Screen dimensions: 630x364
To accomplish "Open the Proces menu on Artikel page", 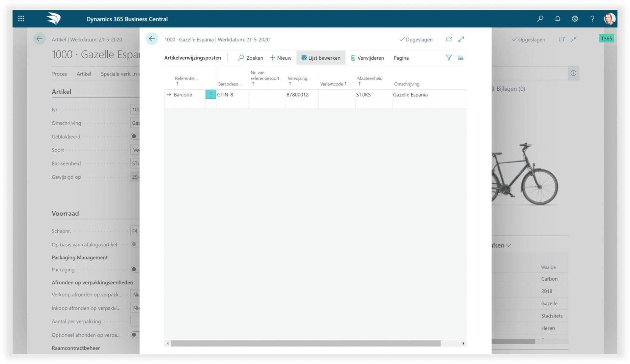I will point(59,74).
